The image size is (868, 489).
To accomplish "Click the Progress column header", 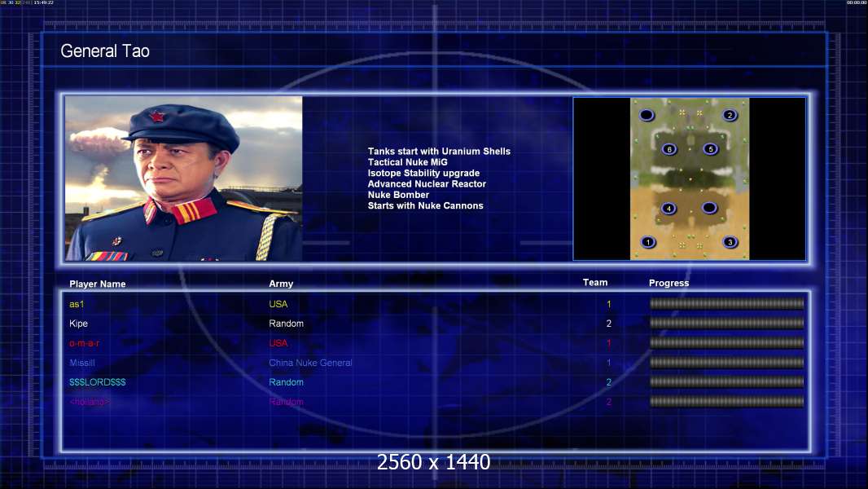I will click(669, 283).
